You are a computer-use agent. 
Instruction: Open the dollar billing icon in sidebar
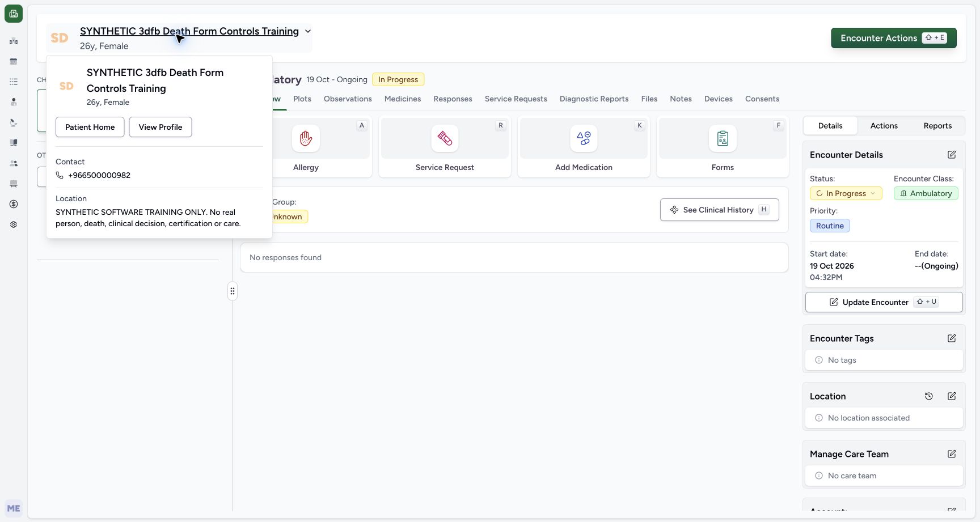coord(14,204)
